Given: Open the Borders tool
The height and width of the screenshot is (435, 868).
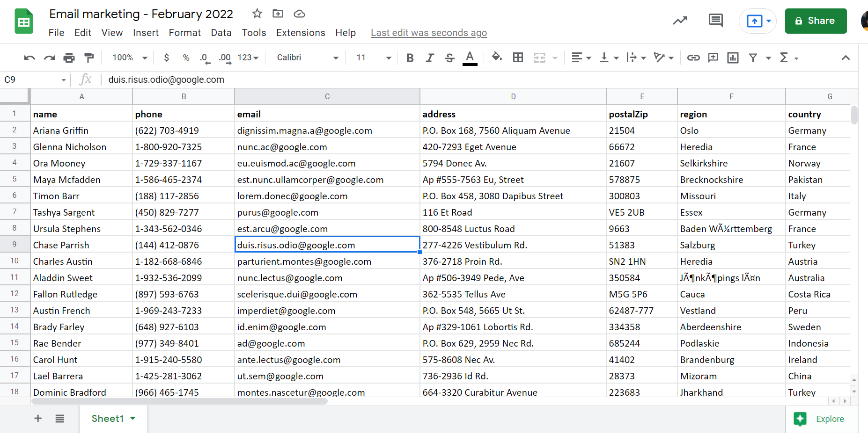Looking at the screenshot, I should [x=518, y=58].
